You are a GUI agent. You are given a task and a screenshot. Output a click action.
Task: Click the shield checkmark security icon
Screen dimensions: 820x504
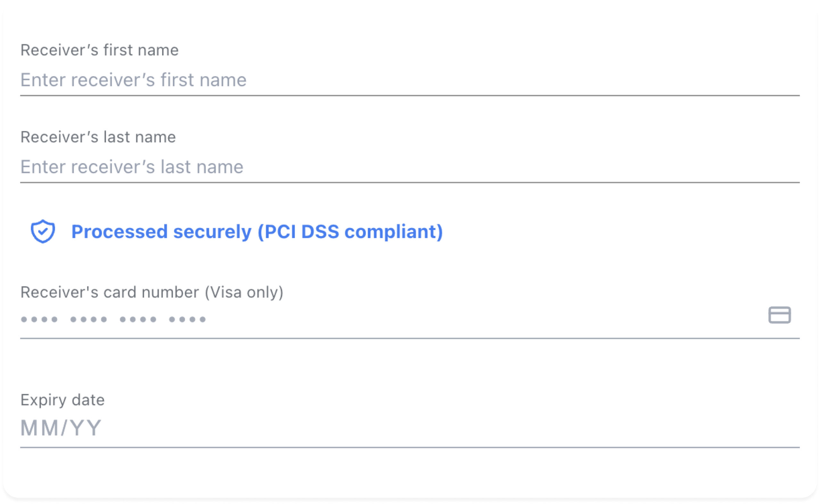point(43,231)
